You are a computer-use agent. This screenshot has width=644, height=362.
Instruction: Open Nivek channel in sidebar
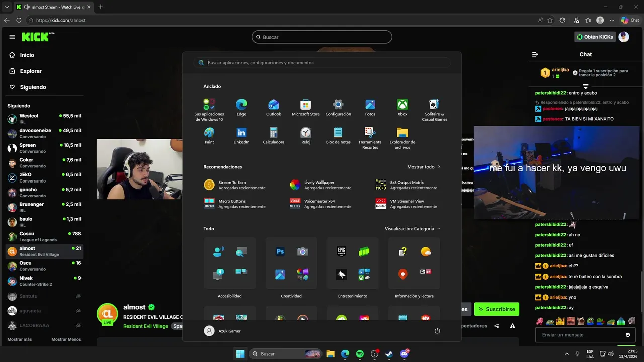44,281
